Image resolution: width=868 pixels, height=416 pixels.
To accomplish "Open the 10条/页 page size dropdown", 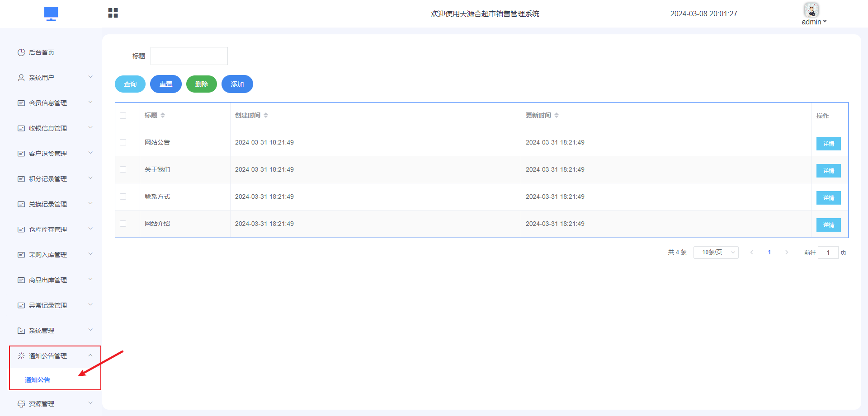I will coord(716,252).
